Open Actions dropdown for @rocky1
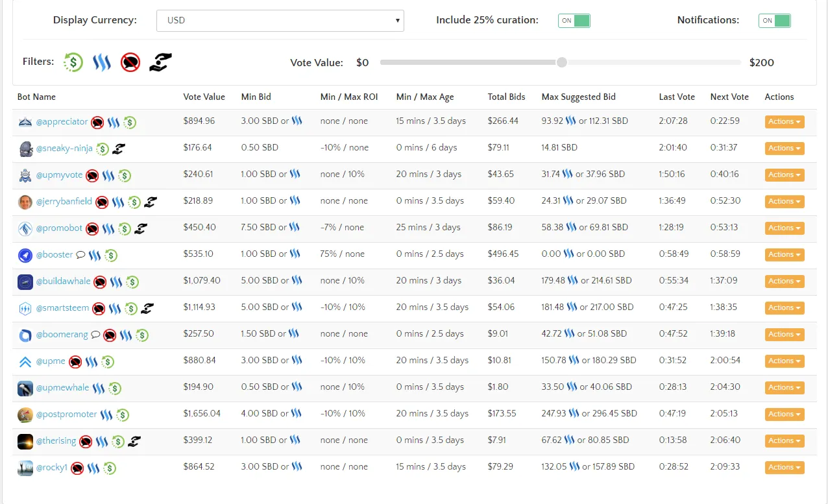This screenshot has height=504, width=828. 785,468
